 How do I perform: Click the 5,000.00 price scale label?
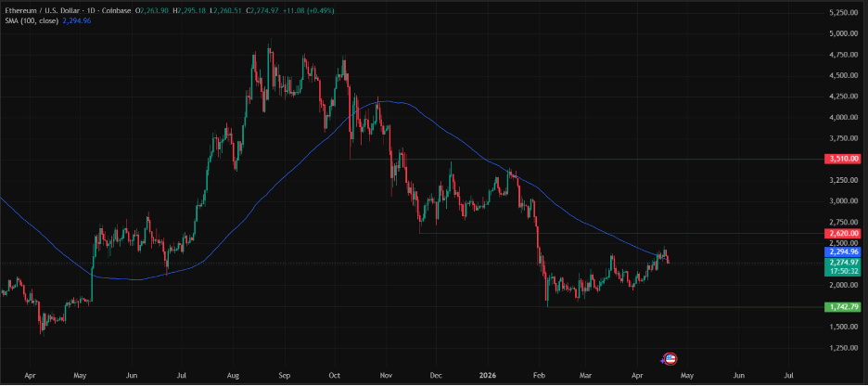tap(842, 33)
